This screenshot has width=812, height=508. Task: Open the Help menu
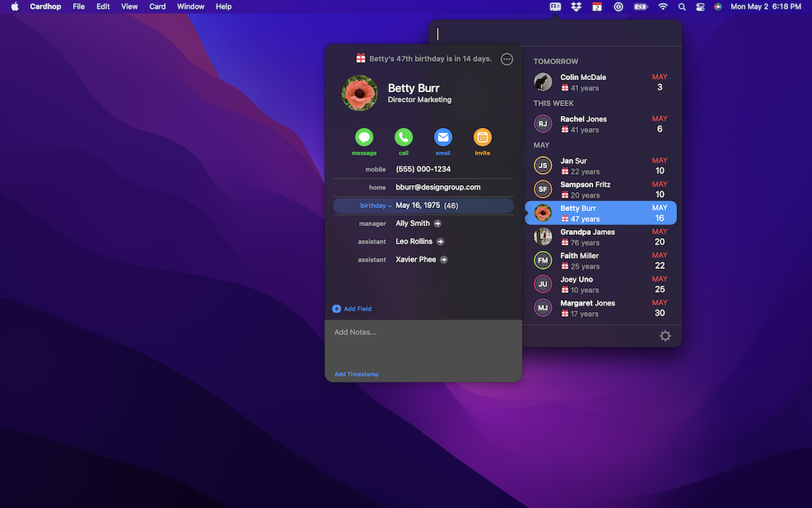click(x=224, y=6)
